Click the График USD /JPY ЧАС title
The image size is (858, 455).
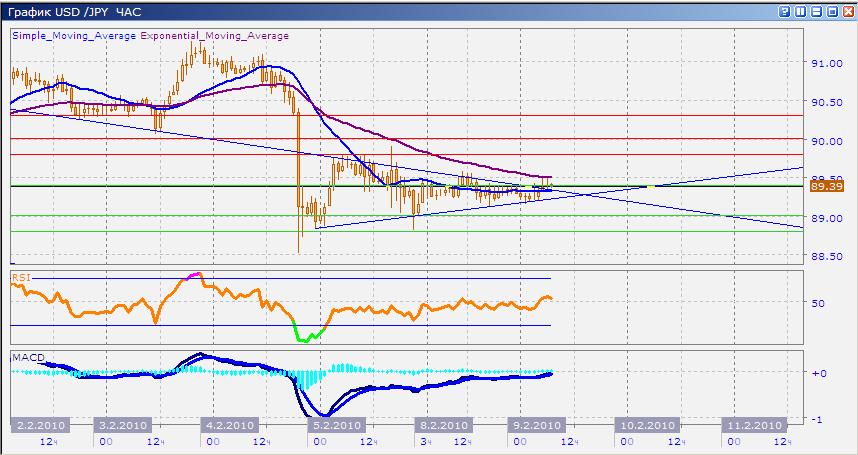(74, 11)
